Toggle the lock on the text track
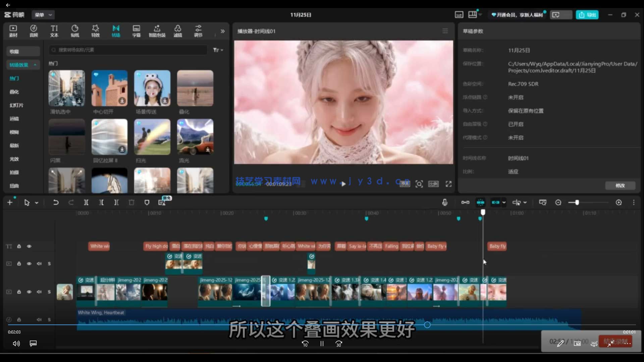The image size is (644, 362). point(19,246)
